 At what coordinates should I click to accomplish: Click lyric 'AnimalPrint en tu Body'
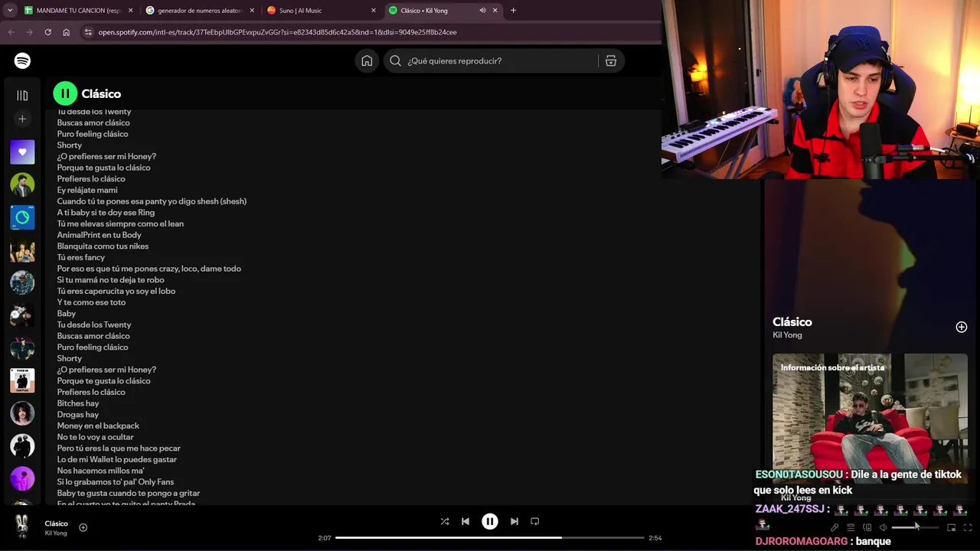click(100, 235)
